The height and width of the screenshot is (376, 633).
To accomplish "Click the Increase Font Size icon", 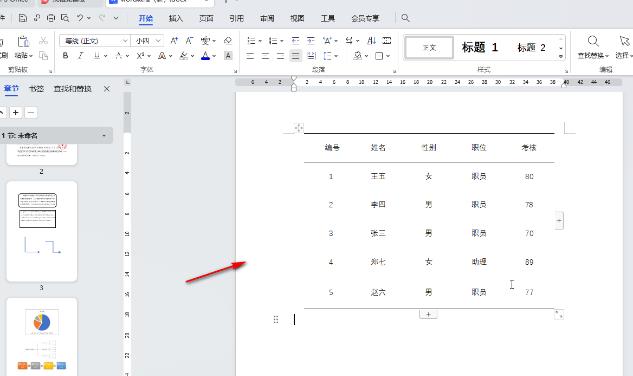I will click(174, 40).
